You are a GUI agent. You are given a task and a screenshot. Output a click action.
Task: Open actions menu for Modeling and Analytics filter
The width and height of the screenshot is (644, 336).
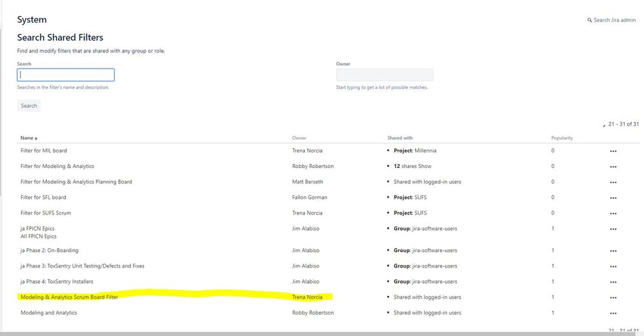coord(613,314)
